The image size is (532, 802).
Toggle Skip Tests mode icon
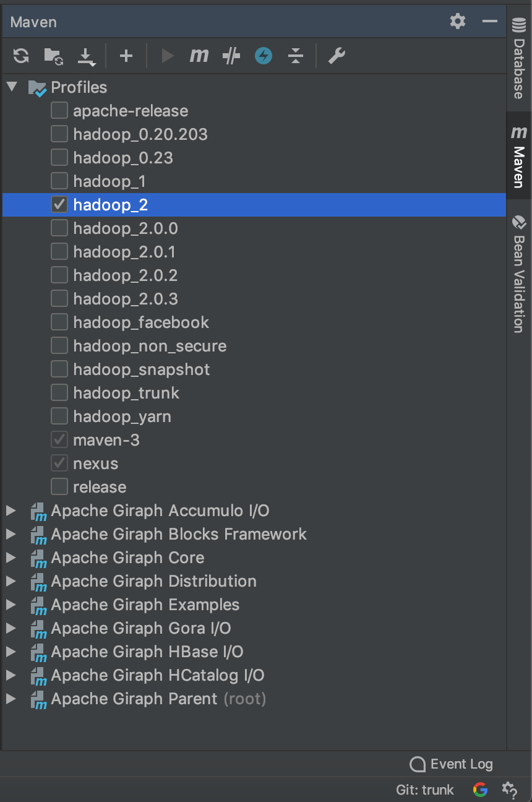click(231, 56)
